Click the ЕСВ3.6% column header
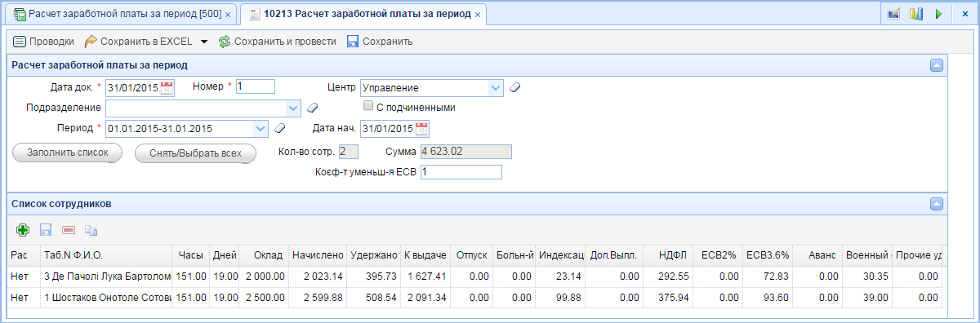Viewport: 980px width, 323px height. [767, 255]
